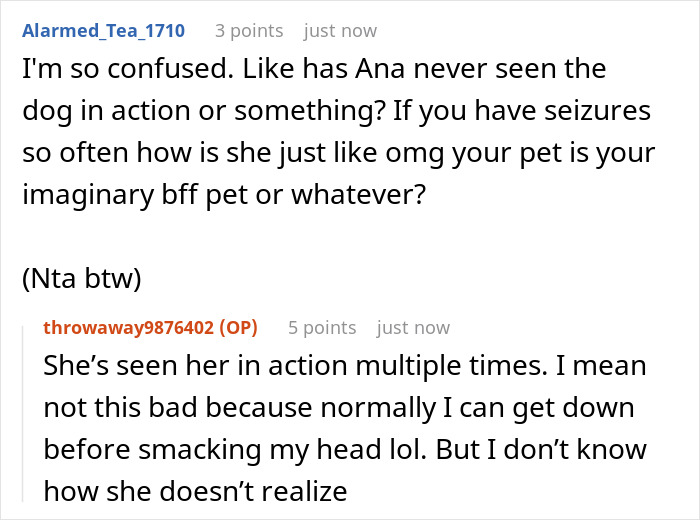Click just now timestamp beside 3 points

[340, 31]
